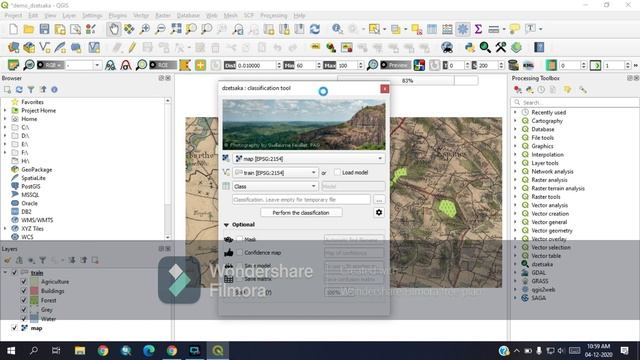Open the Processing menu
640x360 pixels.
(x=273, y=16)
